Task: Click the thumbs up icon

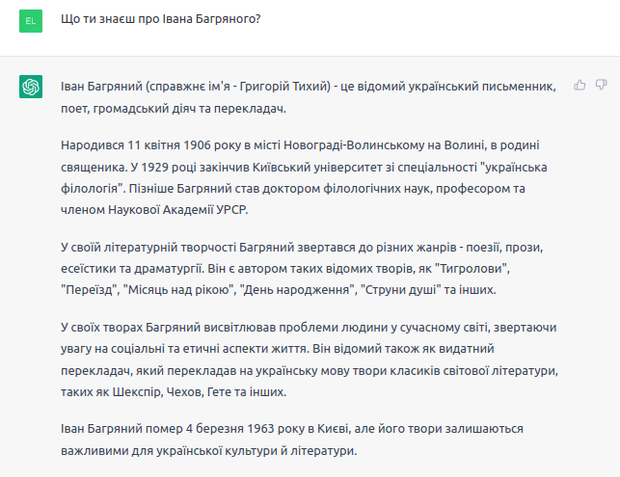Action: (x=579, y=85)
